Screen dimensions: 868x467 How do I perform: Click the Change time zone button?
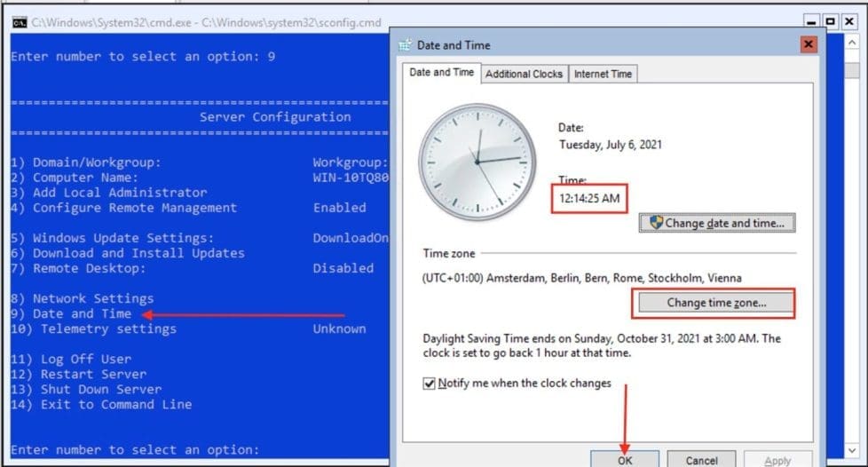point(716,303)
